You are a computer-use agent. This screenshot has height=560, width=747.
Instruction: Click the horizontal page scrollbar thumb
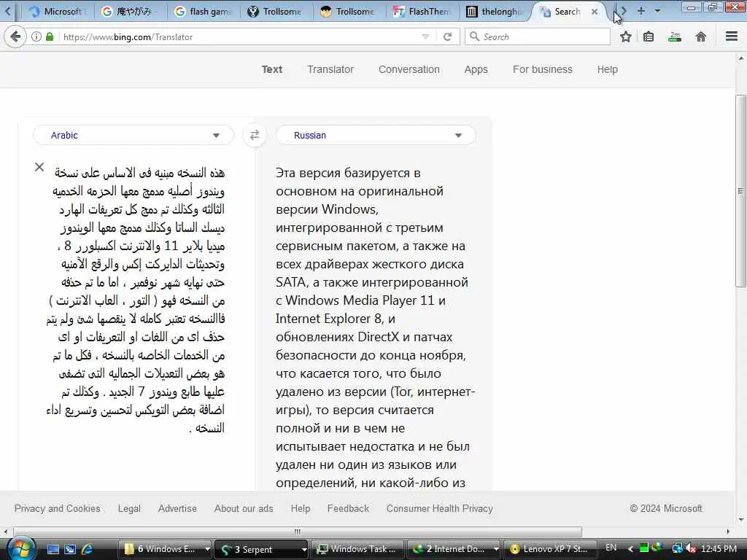(298, 532)
